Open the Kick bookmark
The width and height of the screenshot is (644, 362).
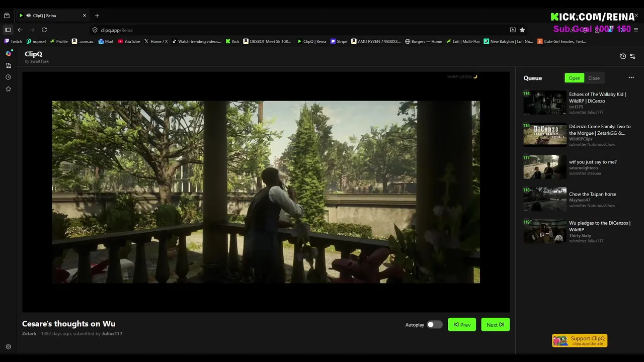(232, 41)
